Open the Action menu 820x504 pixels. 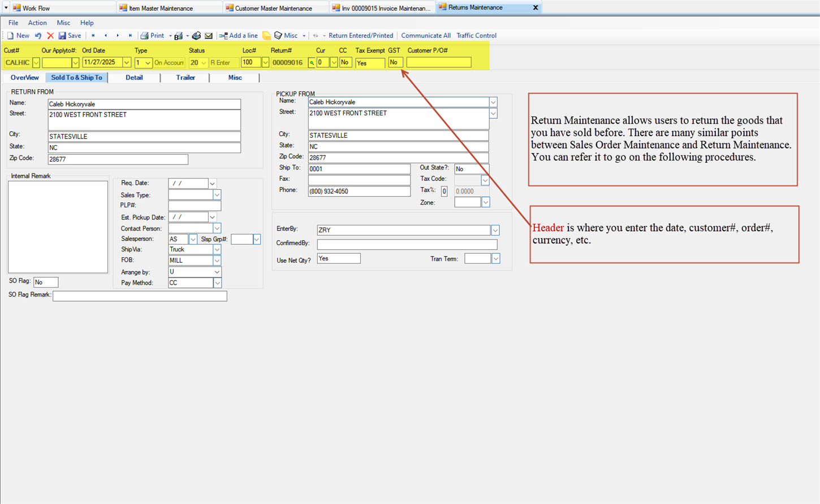37,23
